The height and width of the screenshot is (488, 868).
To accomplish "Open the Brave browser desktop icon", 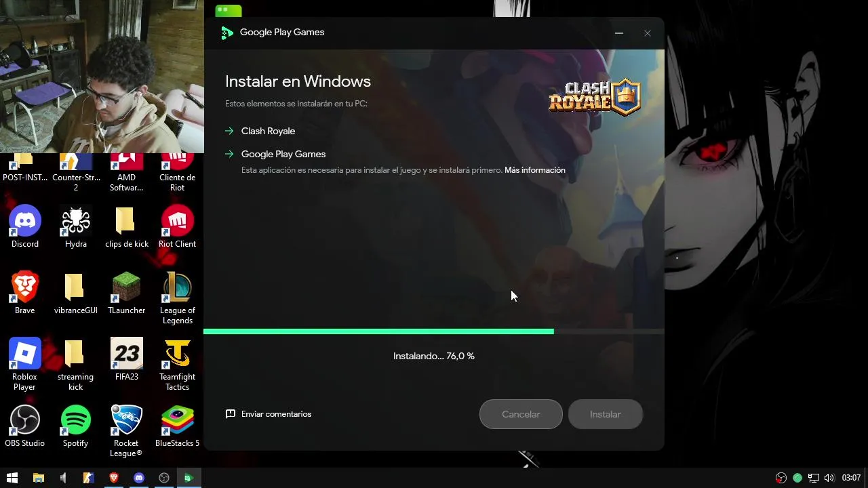I will [25, 293].
